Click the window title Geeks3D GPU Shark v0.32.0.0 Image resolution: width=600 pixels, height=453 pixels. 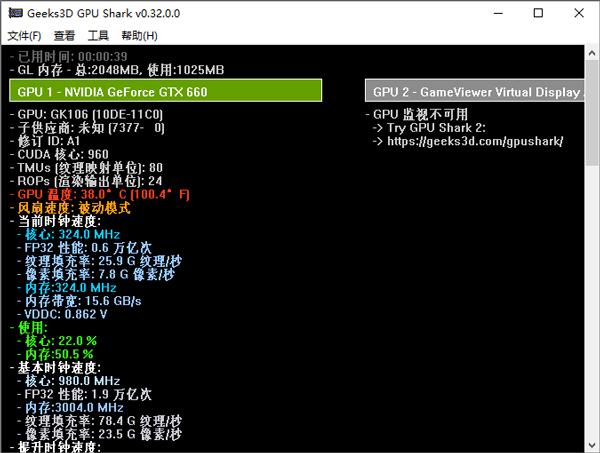tap(104, 13)
